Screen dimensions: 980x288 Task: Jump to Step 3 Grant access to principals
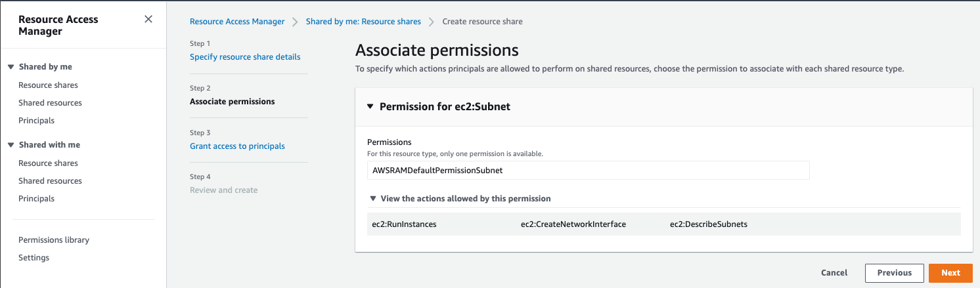[x=237, y=146]
